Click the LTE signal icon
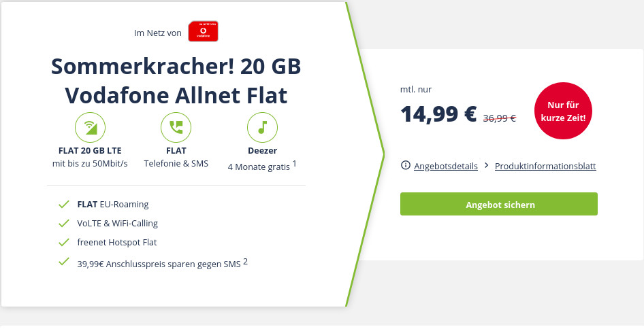Viewport: 644px width, 329px height. pyautogui.click(x=91, y=127)
